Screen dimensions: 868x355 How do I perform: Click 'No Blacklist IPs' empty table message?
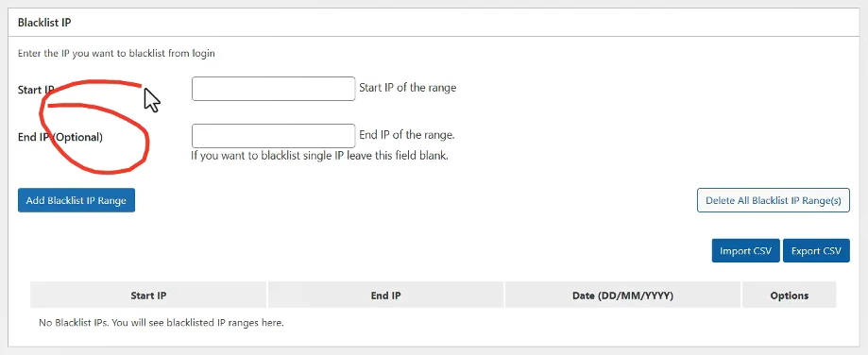coord(162,322)
